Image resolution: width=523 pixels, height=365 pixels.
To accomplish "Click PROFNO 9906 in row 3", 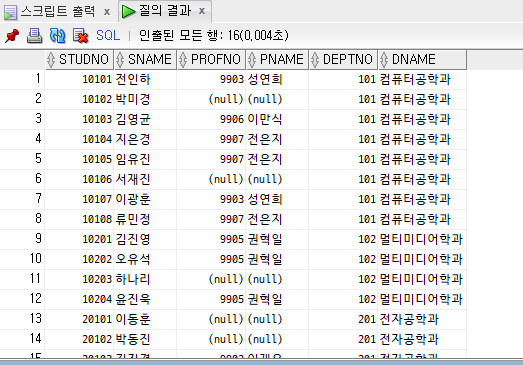I will pyautogui.click(x=232, y=119).
